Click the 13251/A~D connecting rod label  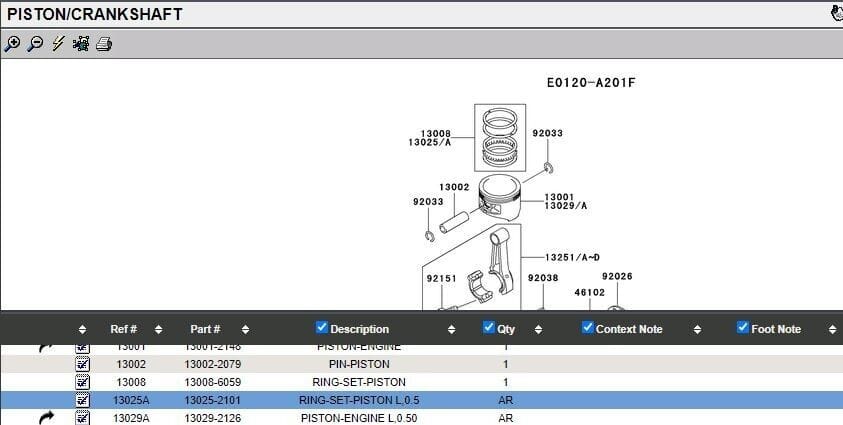click(x=572, y=257)
